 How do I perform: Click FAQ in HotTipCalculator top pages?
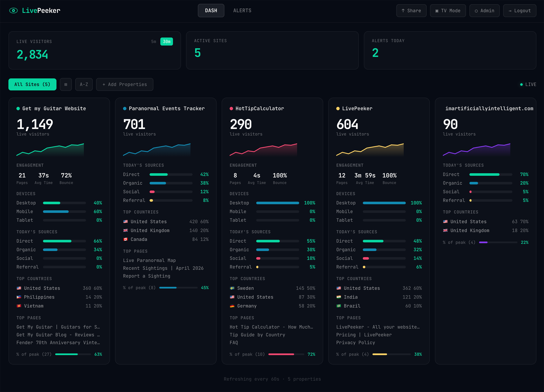234,343
